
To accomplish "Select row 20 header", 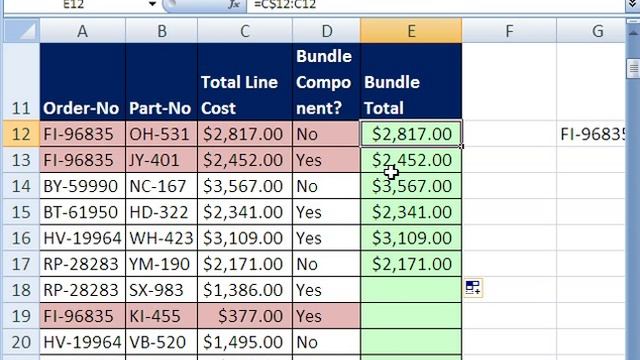I will pyautogui.click(x=22, y=342).
